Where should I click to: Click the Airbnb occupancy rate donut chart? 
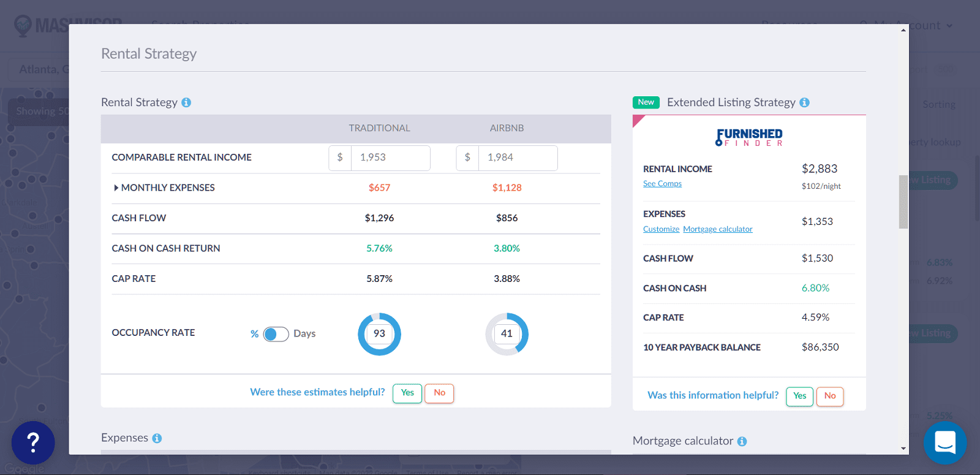pos(507,334)
